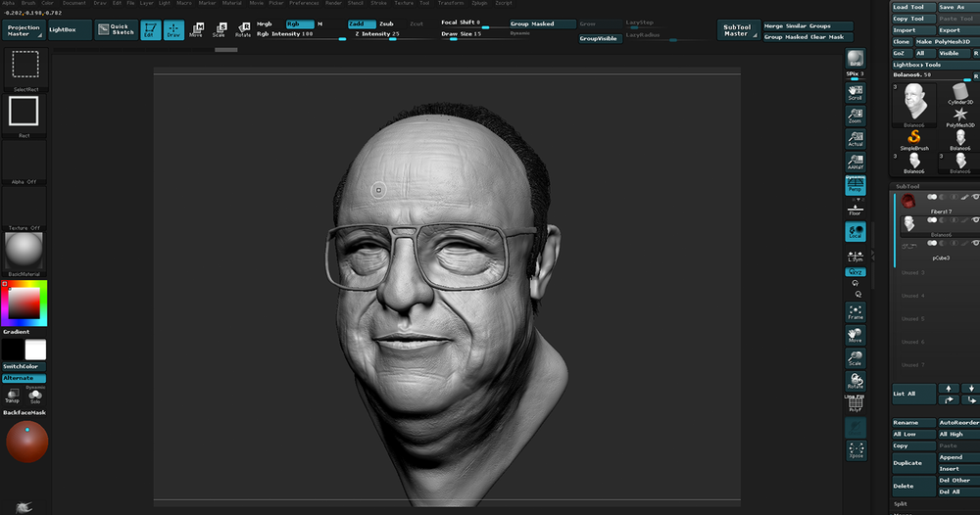Pick a color in the color picker square
Screen dimensions: 980x515
pyautogui.click(x=24, y=304)
